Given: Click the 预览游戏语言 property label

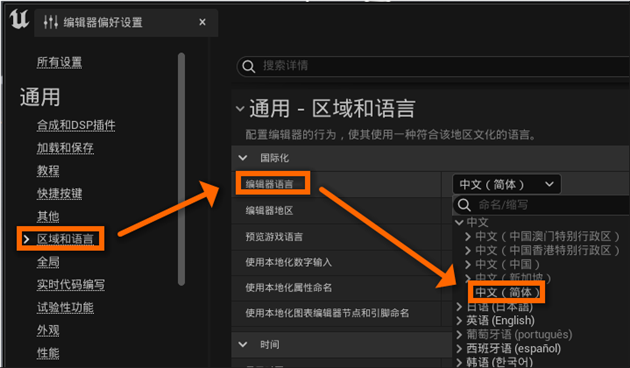Looking at the screenshot, I should pos(274,237).
